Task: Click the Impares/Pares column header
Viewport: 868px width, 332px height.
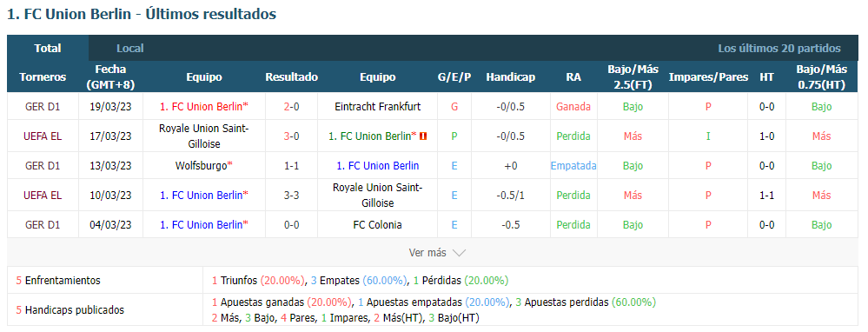Action: click(708, 76)
